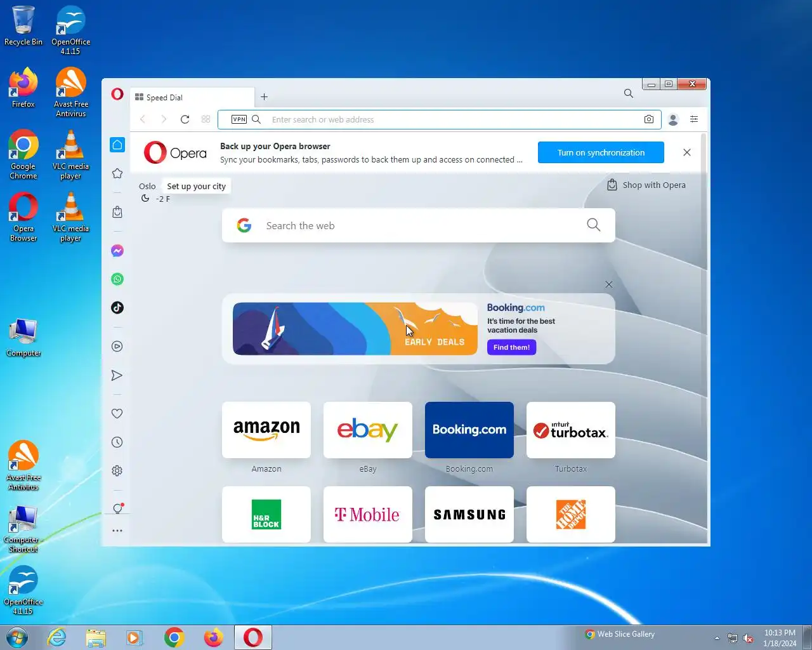Click Turn on synchronization button

[x=601, y=152]
